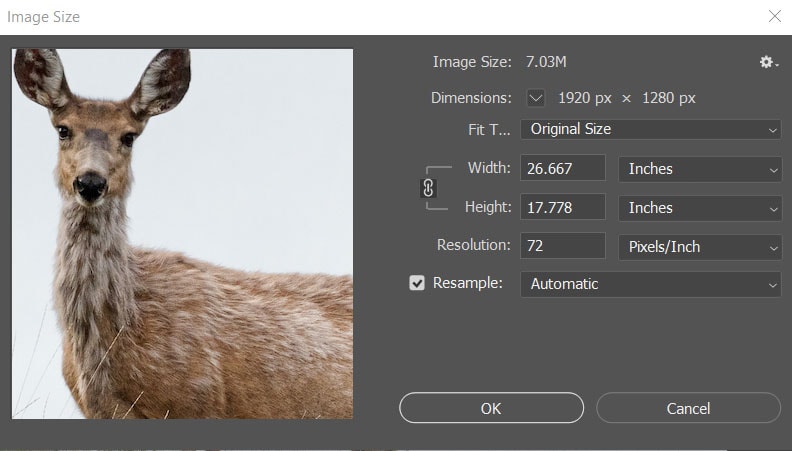The height and width of the screenshot is (451, 792).
Task: Click the Width label
Action: tap(489, 168)
